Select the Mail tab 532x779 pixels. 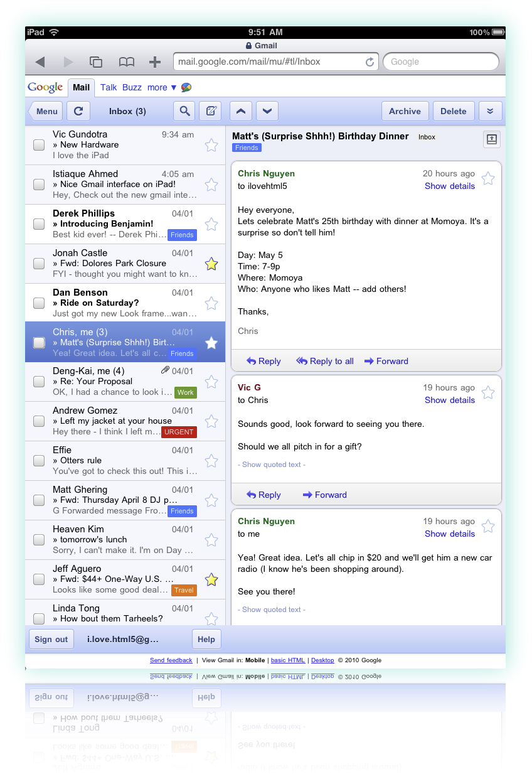coord(81,87)
